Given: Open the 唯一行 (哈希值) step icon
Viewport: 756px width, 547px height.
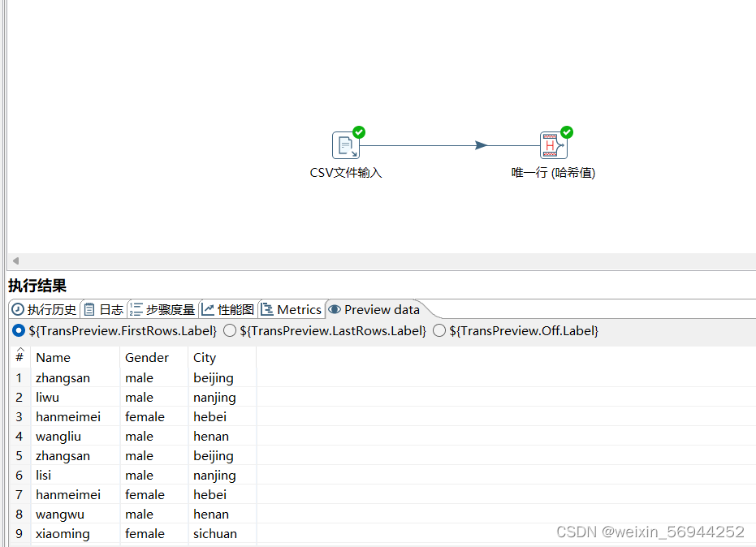Looking at the screenshot, I should click(x=552, y=144).
